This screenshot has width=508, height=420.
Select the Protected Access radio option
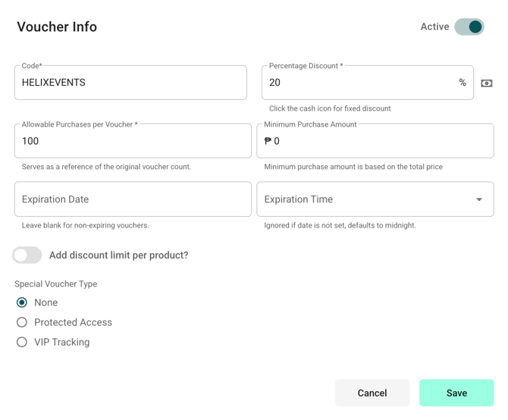22,322
